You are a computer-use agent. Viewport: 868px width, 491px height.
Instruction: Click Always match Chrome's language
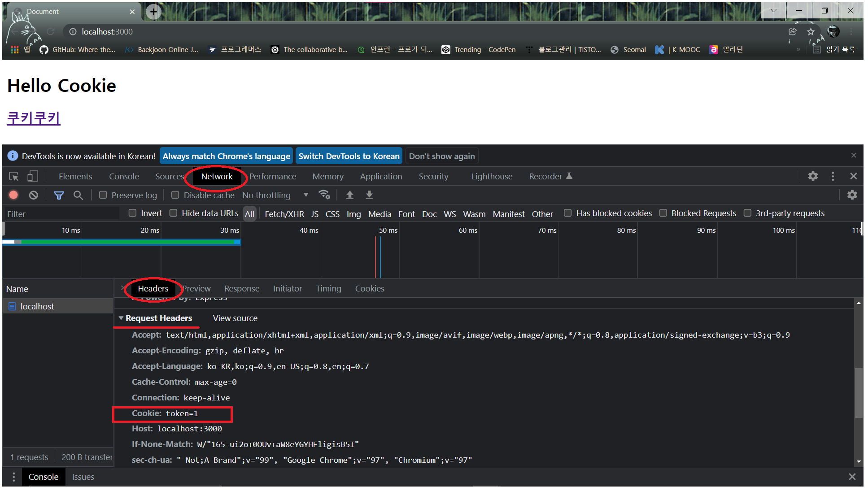pos(226,156)
